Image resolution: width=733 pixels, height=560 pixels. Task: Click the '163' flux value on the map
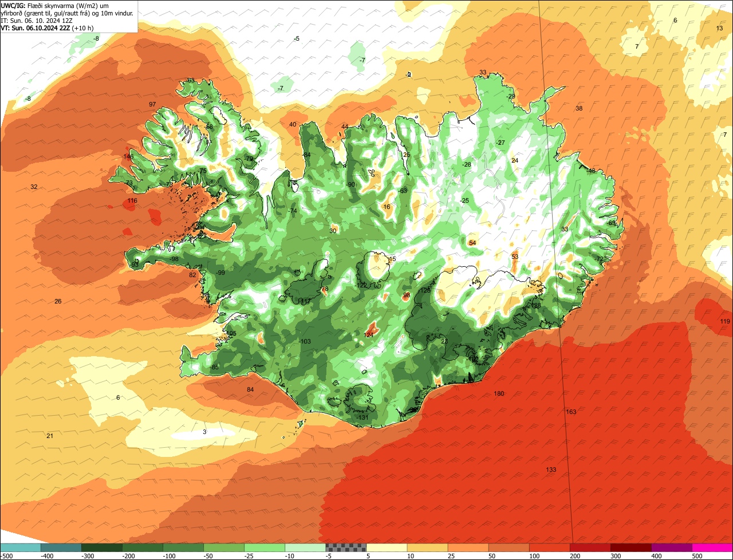click(571, 412)
